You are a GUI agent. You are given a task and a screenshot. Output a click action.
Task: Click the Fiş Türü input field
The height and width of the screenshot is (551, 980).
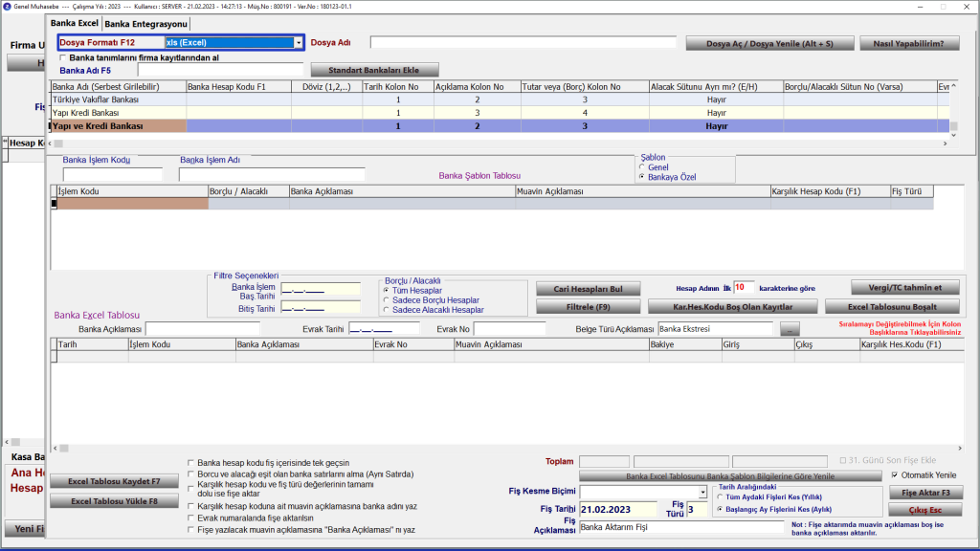point(697,510)
